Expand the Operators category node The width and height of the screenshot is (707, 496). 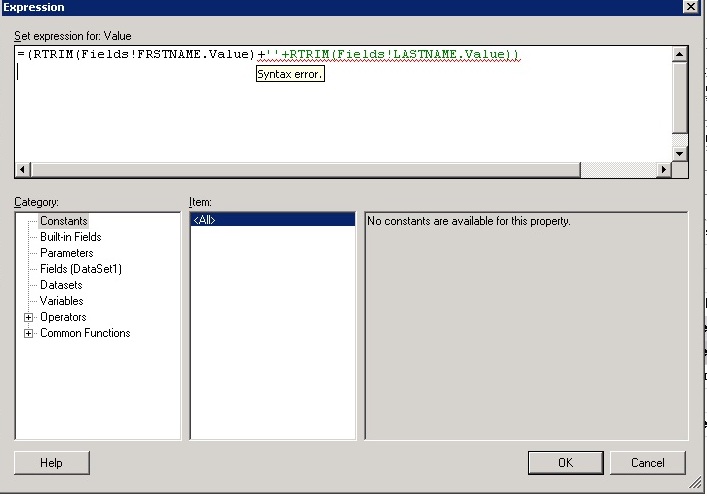tap(28, 317)
